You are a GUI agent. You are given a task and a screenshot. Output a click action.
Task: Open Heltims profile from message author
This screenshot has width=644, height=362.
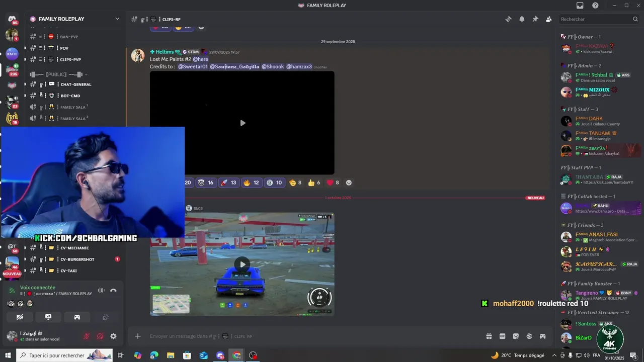(165, 52)
